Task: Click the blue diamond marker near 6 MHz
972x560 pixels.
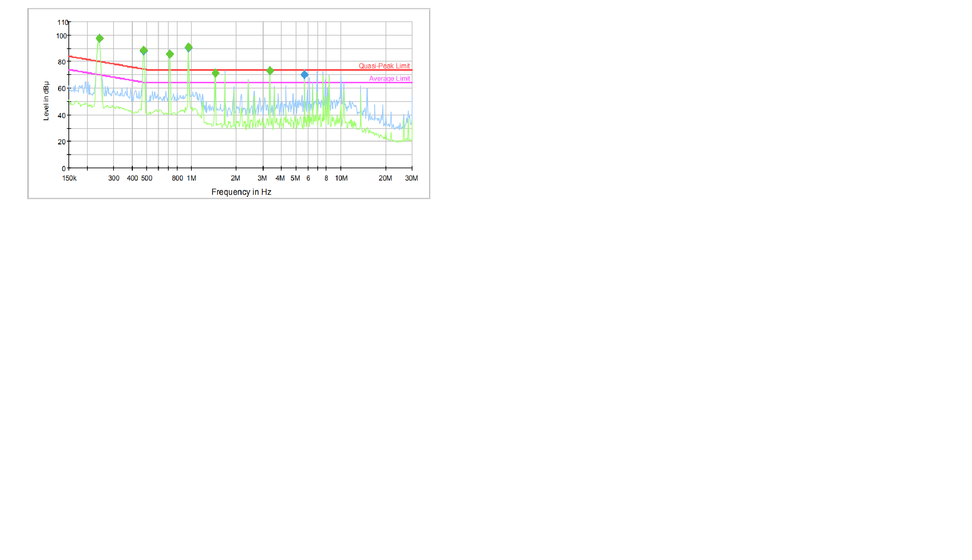Action: [304, 75]
